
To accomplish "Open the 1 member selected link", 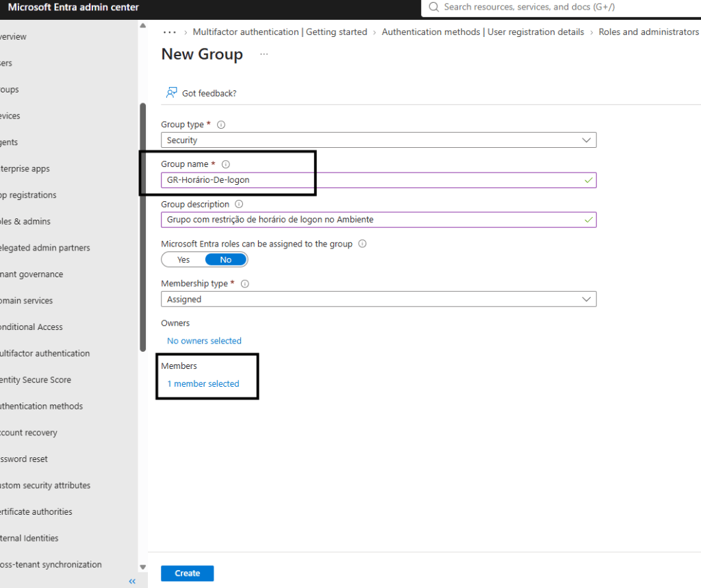I will (x=203, y=383).
